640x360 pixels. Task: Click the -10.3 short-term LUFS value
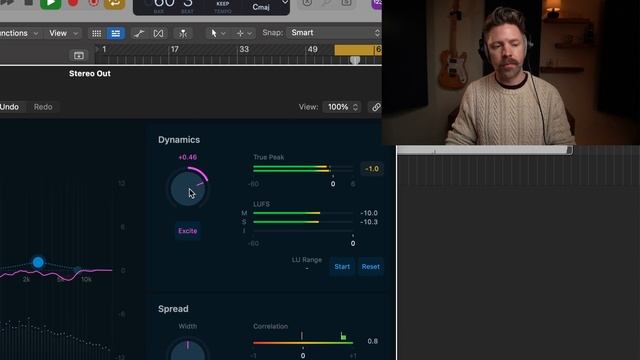[x=369, y=222]
